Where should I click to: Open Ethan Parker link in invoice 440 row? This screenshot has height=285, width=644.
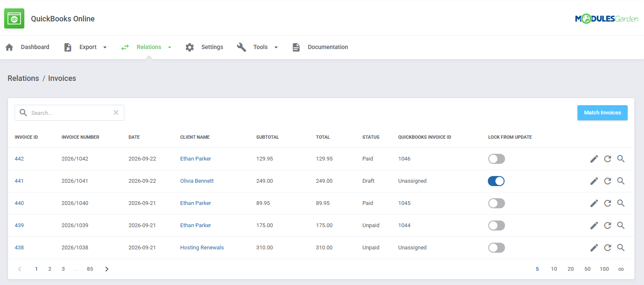tap(196, 203)
